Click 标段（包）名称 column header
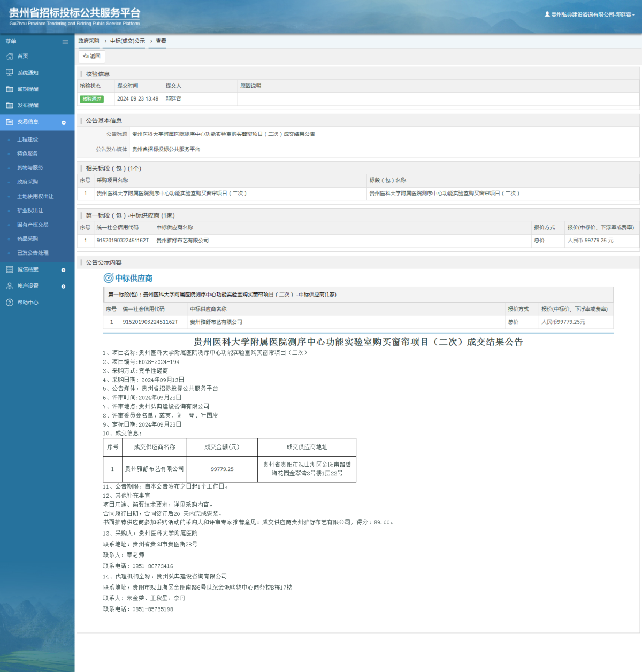 pos(388,181)
